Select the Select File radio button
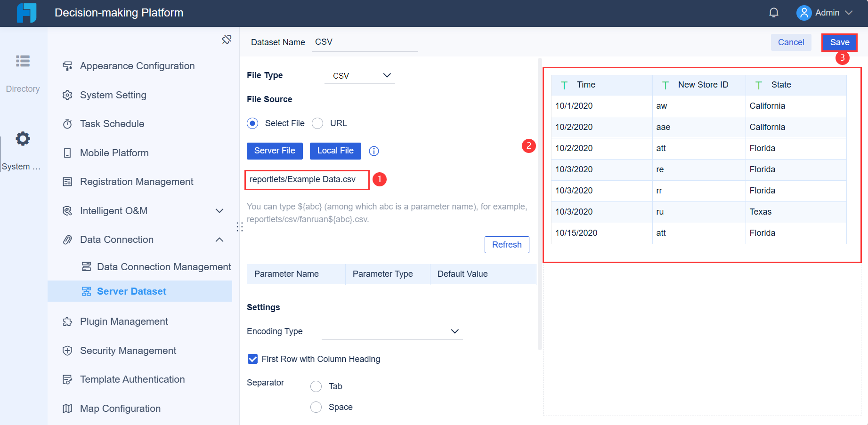Image resolution: width=868 pixels, height=425 pixels. [252, 123]
